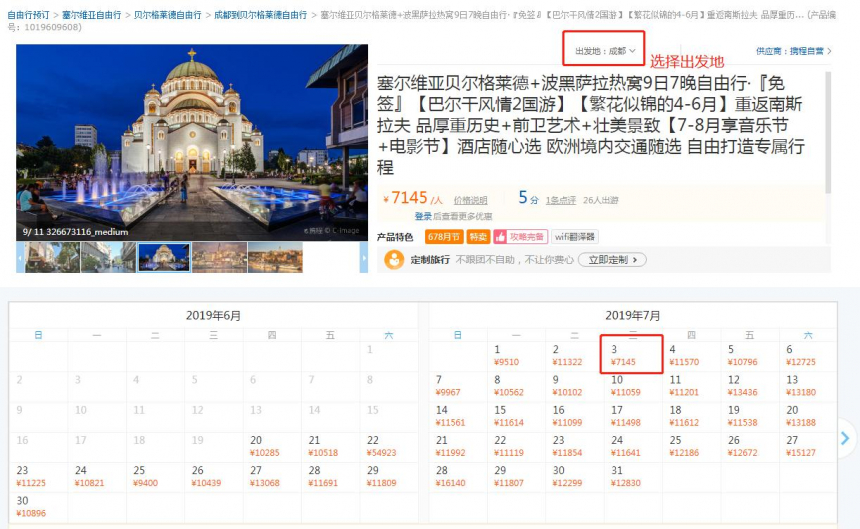Click the 2019年6月 calendar heading
This screenshot has height=529, width=860.
(213, 316)
